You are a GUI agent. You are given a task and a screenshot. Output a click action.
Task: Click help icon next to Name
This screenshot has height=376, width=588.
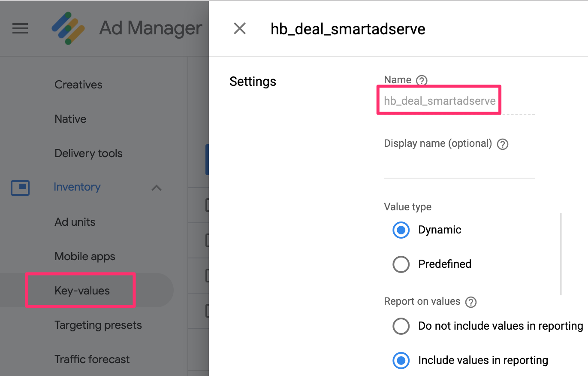(422, 80)
